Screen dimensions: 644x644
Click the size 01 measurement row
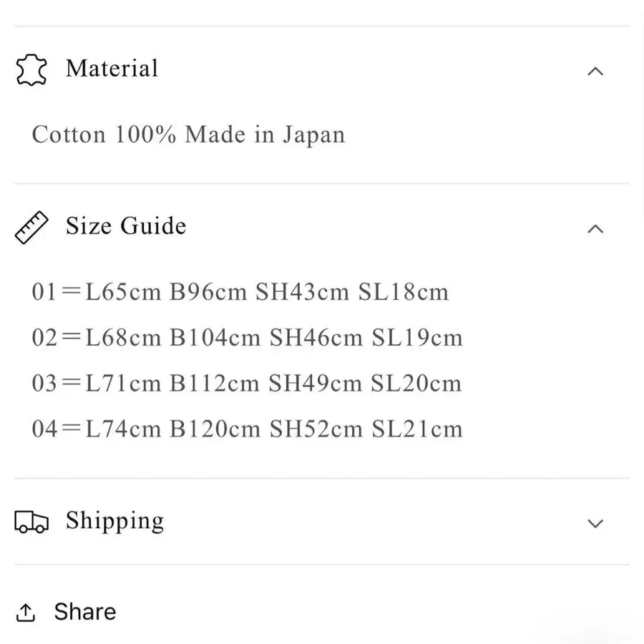click(x=240, y=292)
